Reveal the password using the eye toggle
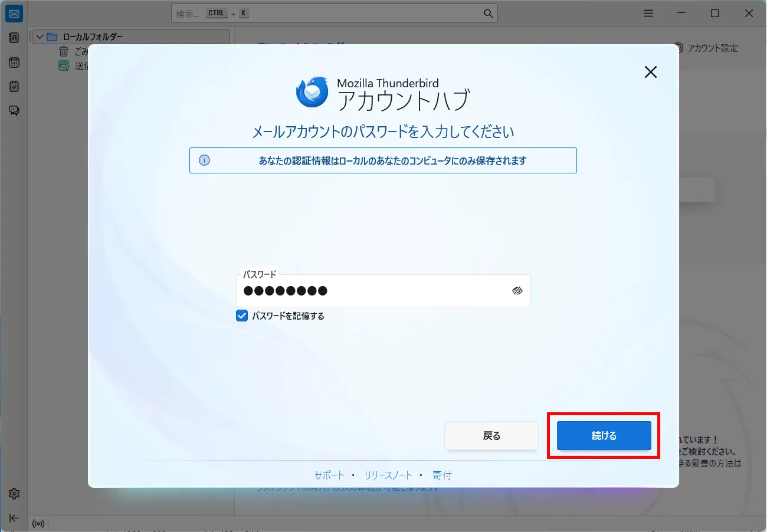Image resolution: width=767 pixels, height=532 pixels. point(517,290)
